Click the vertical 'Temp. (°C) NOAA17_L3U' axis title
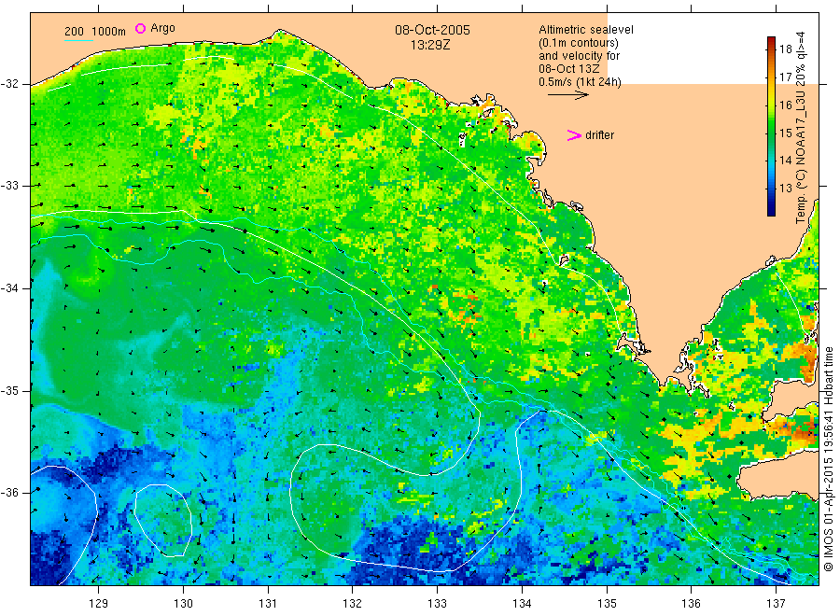Image resolution: width=840 pixels, height=616 pixels. coord(801,128)
